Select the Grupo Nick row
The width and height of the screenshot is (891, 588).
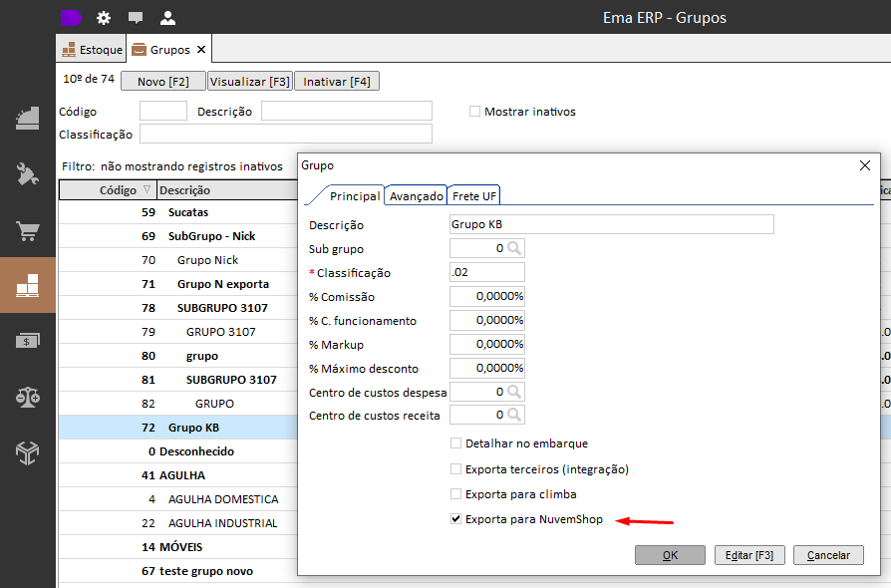pos(178,260)
